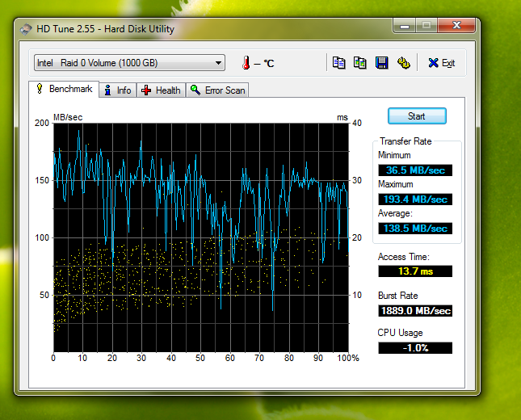Click the magnifier icon on Error Scan tab
Screen dimensions: 521x420
point(194,90)
